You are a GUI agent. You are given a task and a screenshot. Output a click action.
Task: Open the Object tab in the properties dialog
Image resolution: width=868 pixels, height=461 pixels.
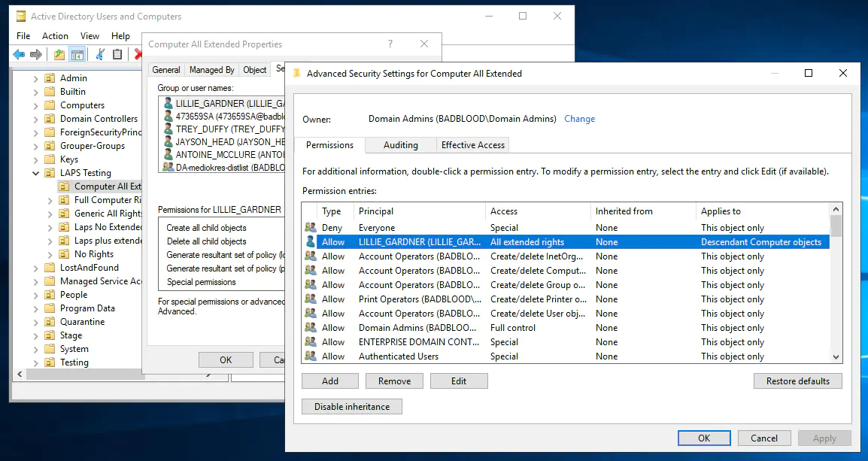pyautogui.click(x=255, y=70)
